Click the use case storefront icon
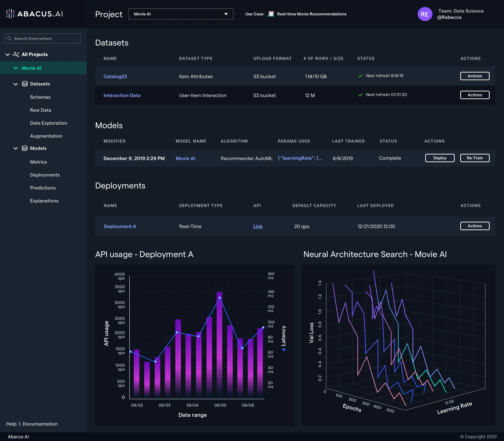This screenshot has height=441, width=504. click(x=271, y=14)
